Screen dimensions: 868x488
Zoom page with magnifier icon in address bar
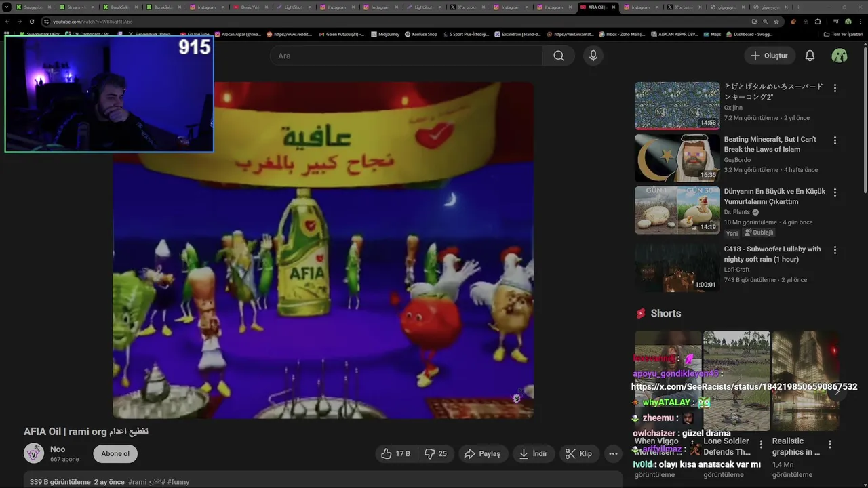(x=765, y=22)
